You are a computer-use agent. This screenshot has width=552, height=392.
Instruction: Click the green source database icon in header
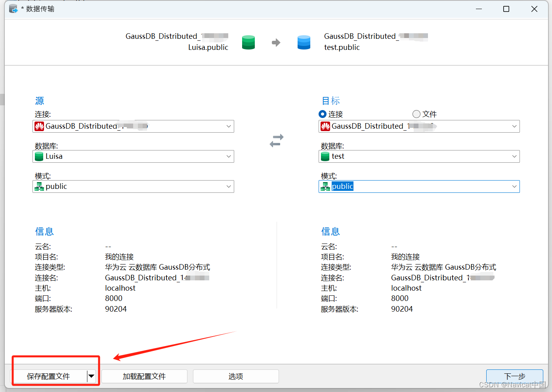[248, 42]
